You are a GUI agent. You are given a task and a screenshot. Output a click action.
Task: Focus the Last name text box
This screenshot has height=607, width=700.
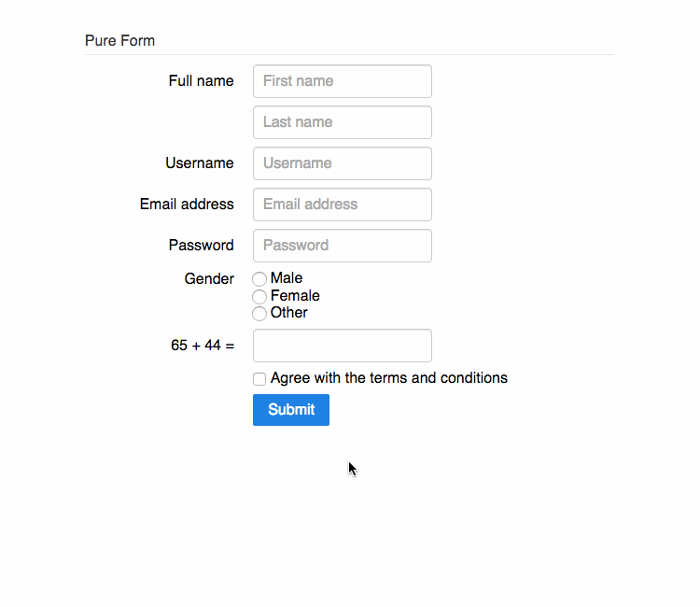[342, 122]
